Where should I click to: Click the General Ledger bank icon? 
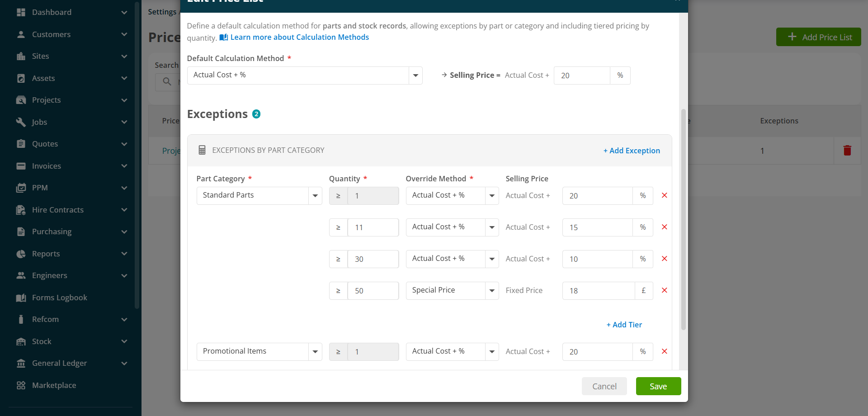click(21, 363)
